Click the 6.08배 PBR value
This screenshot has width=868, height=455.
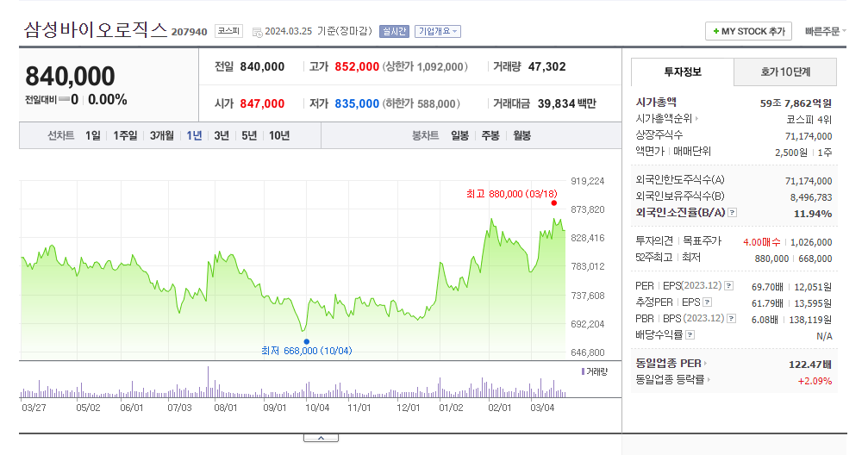pos(765,320)
